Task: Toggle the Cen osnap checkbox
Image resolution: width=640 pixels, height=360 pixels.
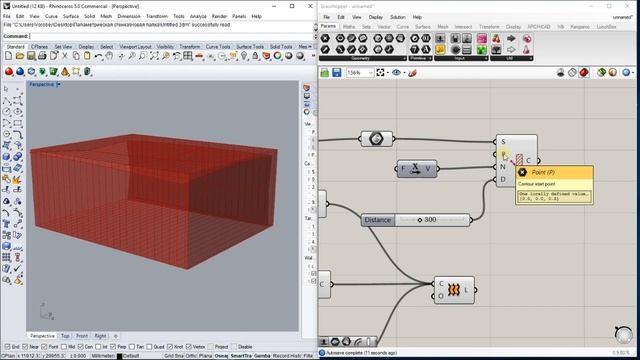Action: coord(80,347)
